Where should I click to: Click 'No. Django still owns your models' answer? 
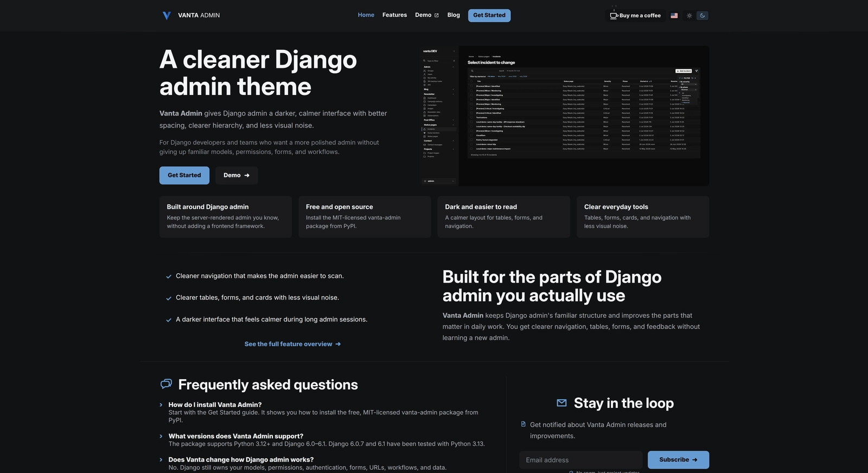[x=308, y=468]
